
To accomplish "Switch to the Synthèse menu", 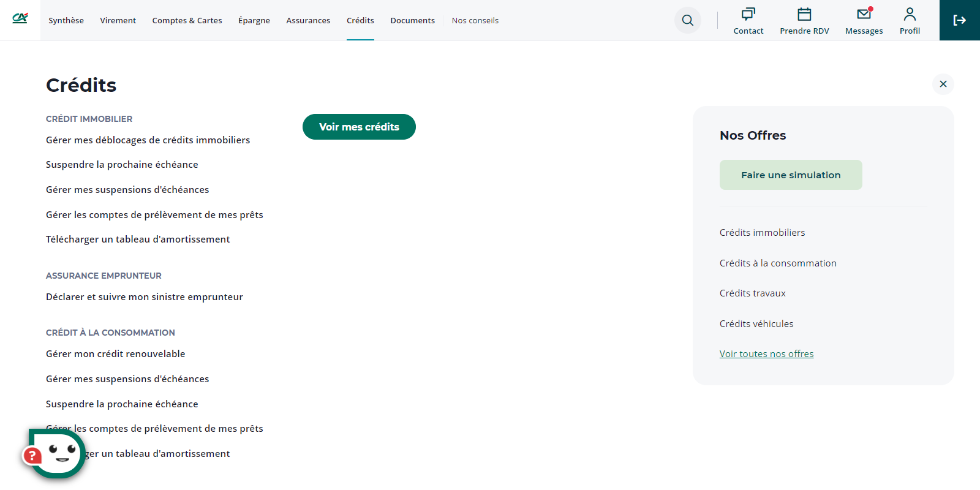I will pyautogui.click(x=66, y=20).
